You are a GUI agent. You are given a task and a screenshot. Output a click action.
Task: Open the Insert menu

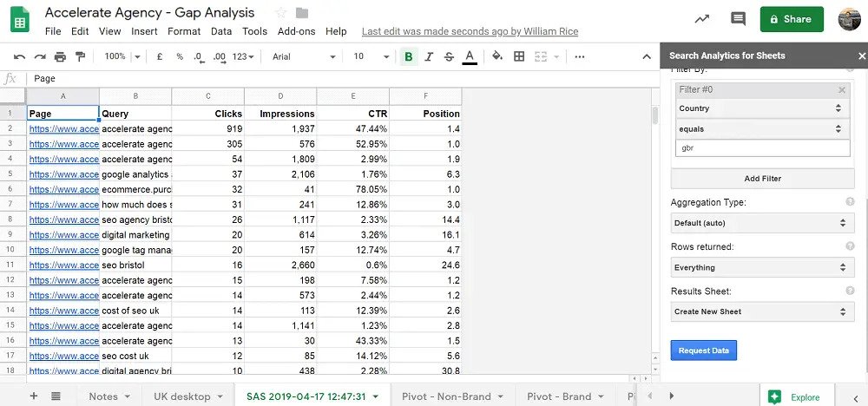(144, 31)
